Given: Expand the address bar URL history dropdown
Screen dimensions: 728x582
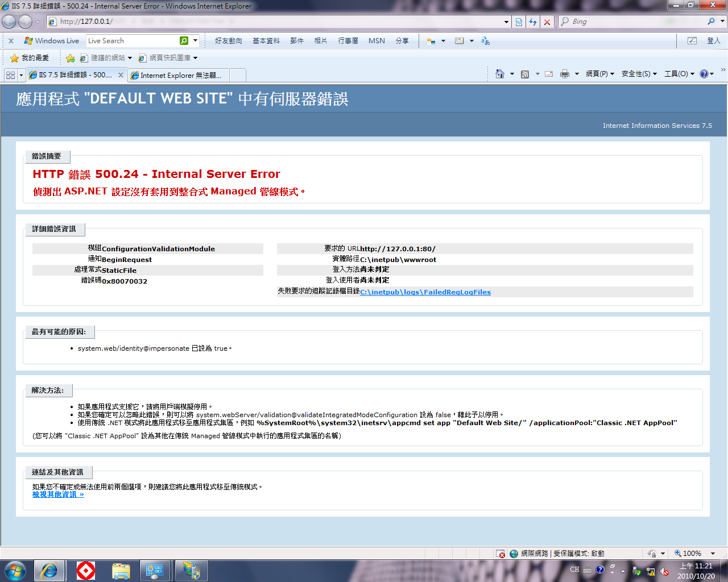Looking at the screenshot, I should [507, 22].
